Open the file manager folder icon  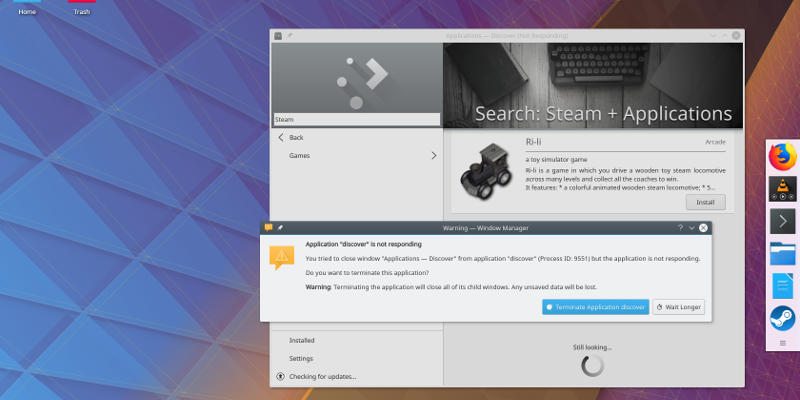(783, 254)
